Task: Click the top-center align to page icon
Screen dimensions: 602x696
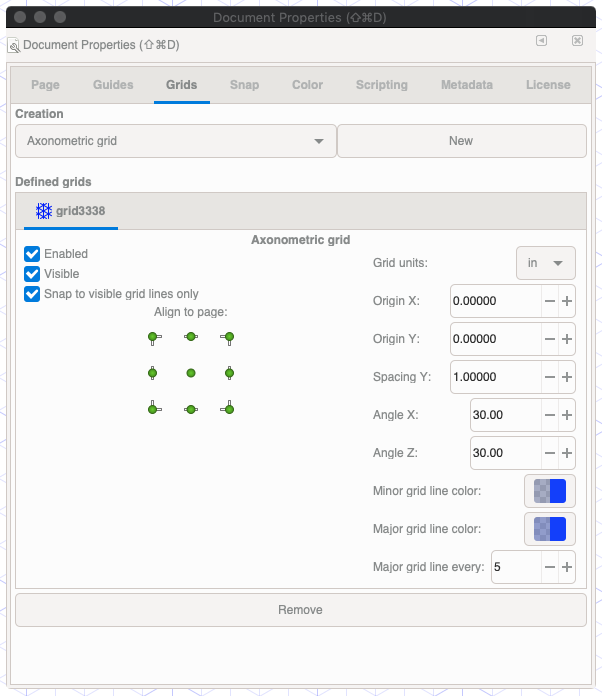Action: pyautogui.click(x=191, y=337)
